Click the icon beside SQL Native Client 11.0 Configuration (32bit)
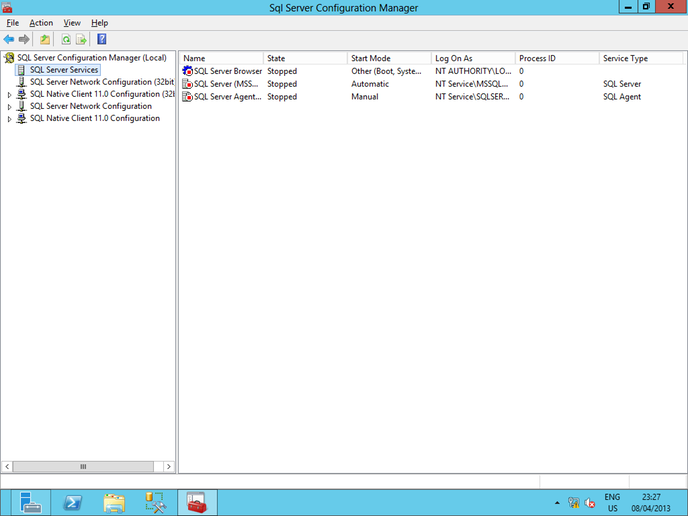 pyautogui.click(x=22, y=94)
